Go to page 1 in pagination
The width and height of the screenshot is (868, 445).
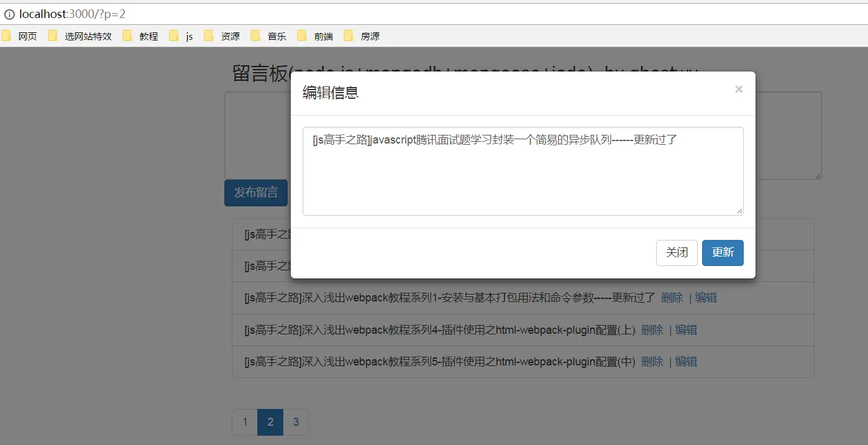click(x=245, y=422)
